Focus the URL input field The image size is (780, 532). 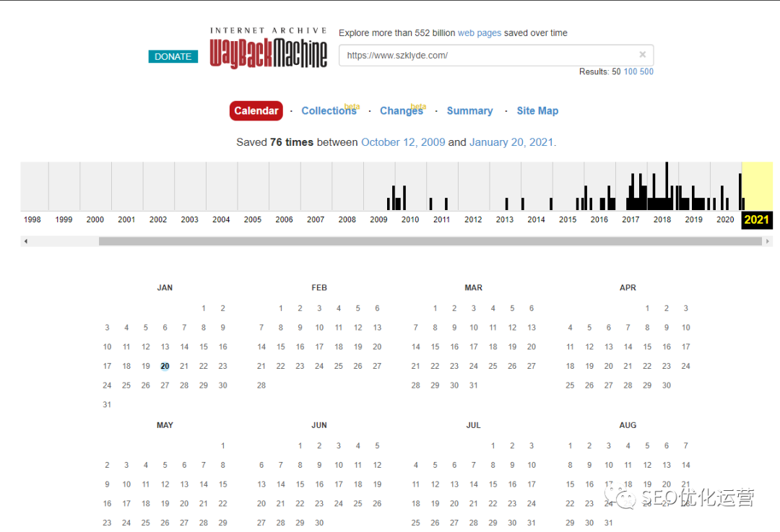pos(496,55)
